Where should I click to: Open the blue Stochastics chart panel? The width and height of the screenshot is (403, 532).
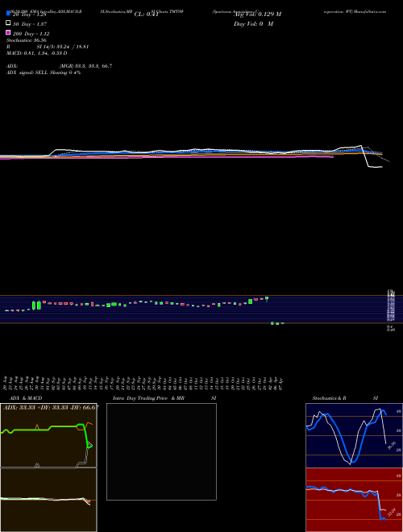click(354, 435)
